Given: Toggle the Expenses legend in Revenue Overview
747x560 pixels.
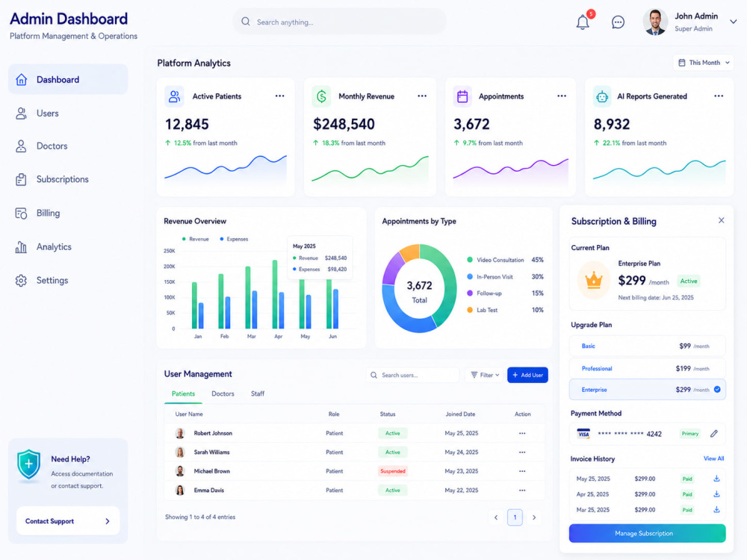Looking at the screenshot, I should pyautogui.click(x=234, y=239).
